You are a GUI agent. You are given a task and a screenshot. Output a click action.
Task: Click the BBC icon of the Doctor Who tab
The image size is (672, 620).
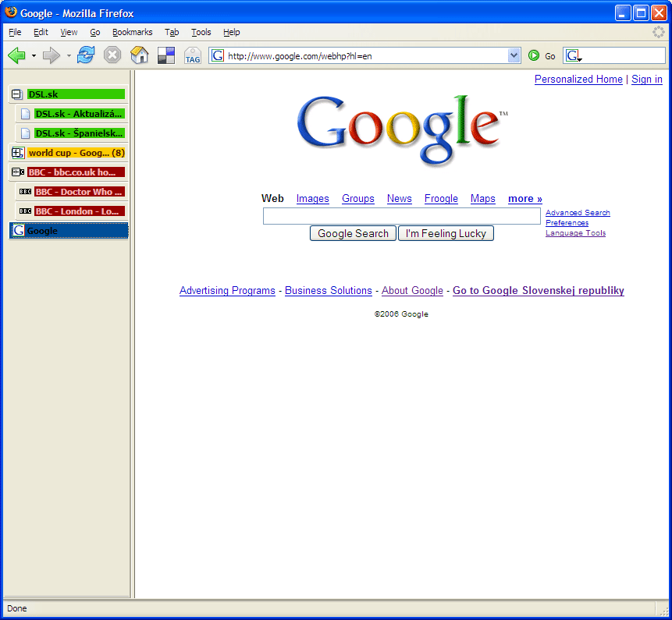[x=25, y=192]
